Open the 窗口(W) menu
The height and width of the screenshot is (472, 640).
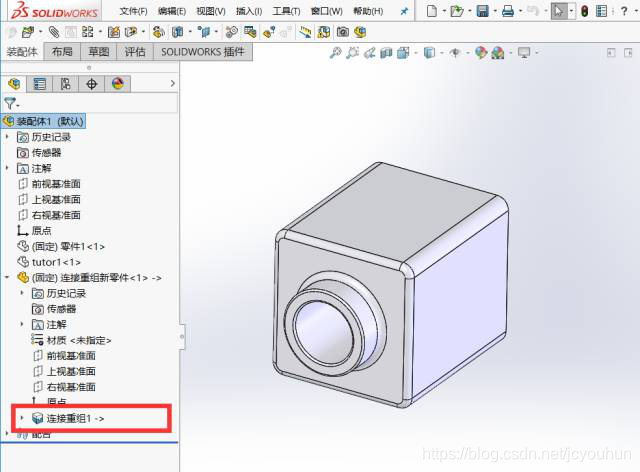[x=327, y=11]
